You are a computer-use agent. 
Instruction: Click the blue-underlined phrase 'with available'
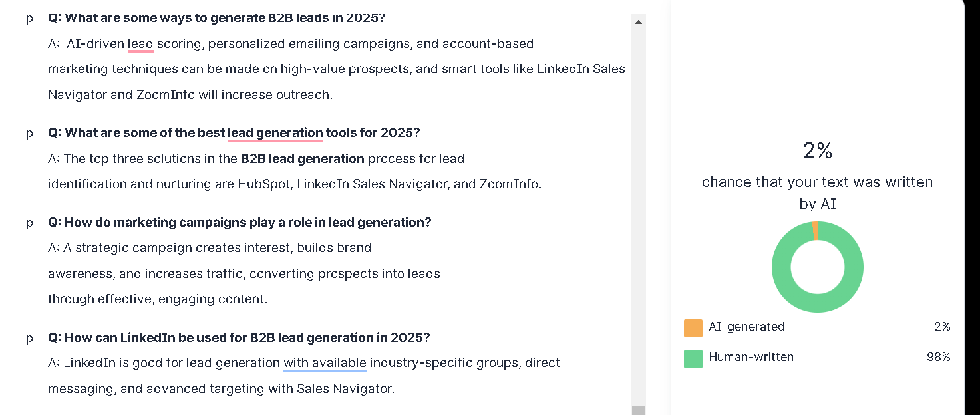point(324,362)
